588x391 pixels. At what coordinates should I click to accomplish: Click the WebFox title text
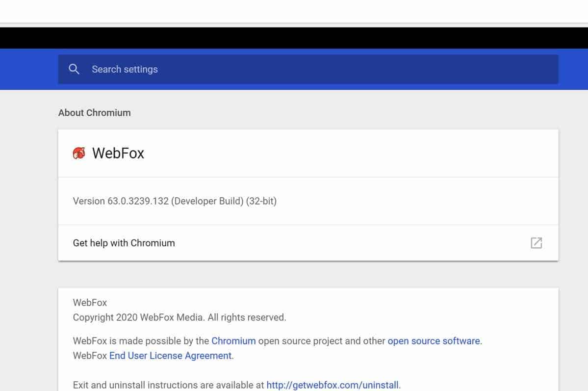click(x=118, y=153)
